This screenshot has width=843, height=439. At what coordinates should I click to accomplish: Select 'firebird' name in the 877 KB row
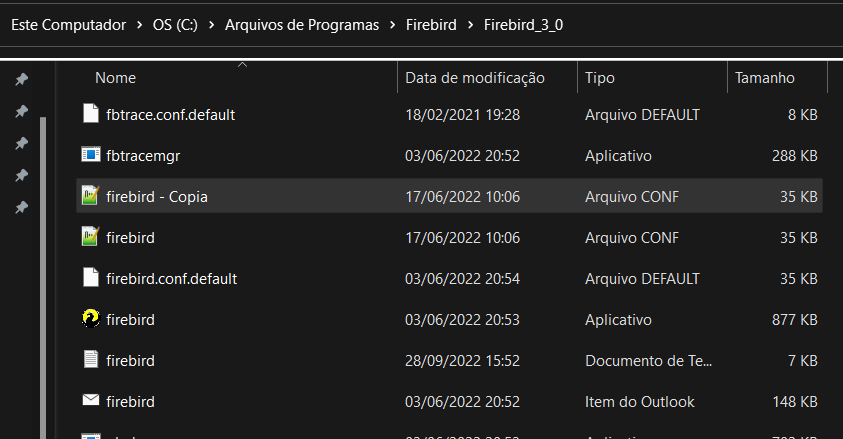130,320
